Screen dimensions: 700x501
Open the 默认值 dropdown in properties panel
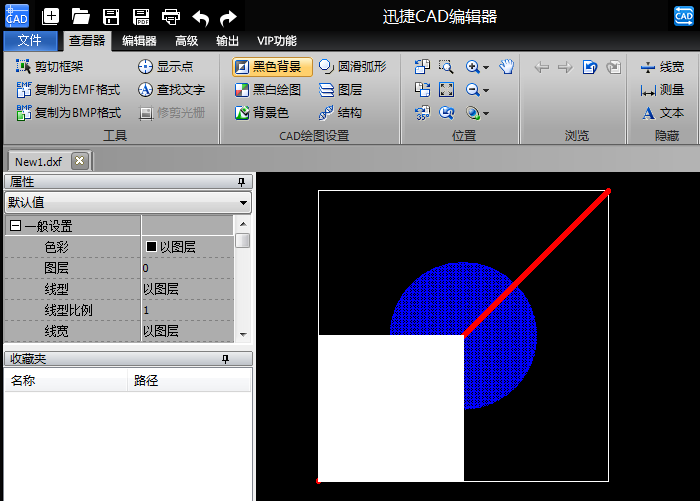[x=244, y=202]
